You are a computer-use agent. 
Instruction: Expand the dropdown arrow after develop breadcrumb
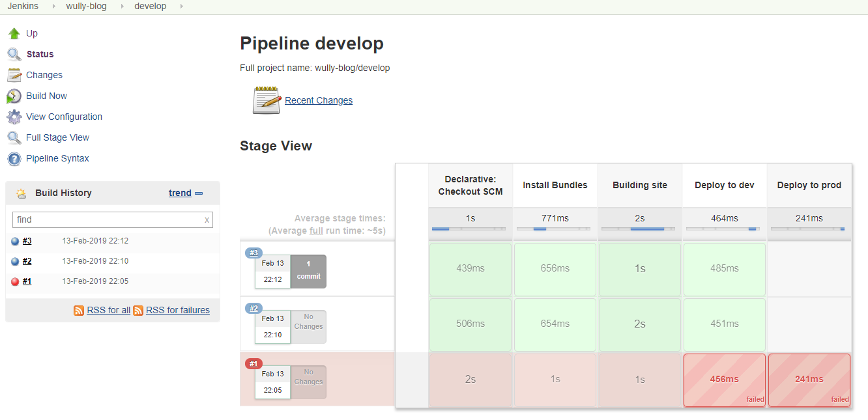pyautogui.click(x=181, y=7)
